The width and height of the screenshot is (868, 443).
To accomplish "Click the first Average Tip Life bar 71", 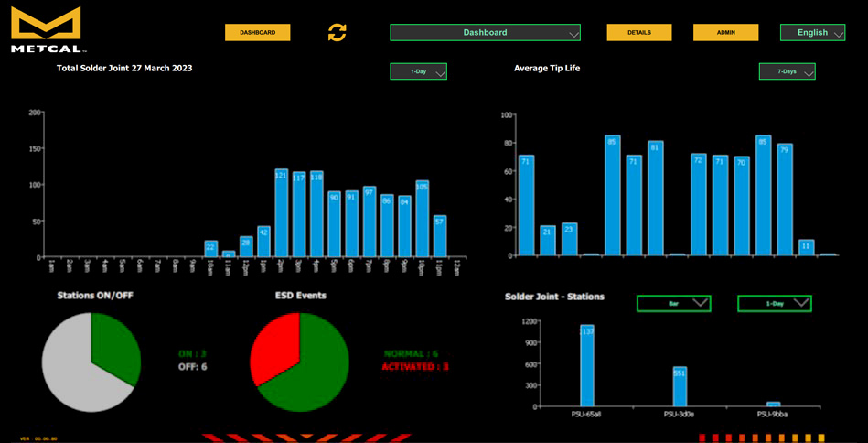I will (526, 206).
